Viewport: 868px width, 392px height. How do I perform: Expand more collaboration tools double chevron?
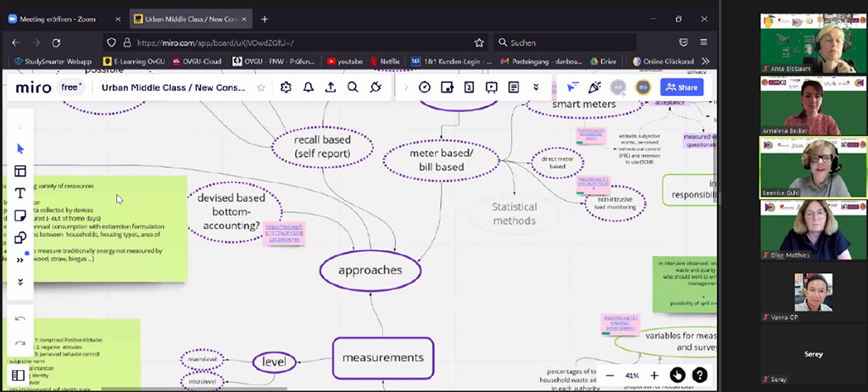pos(536,87)
